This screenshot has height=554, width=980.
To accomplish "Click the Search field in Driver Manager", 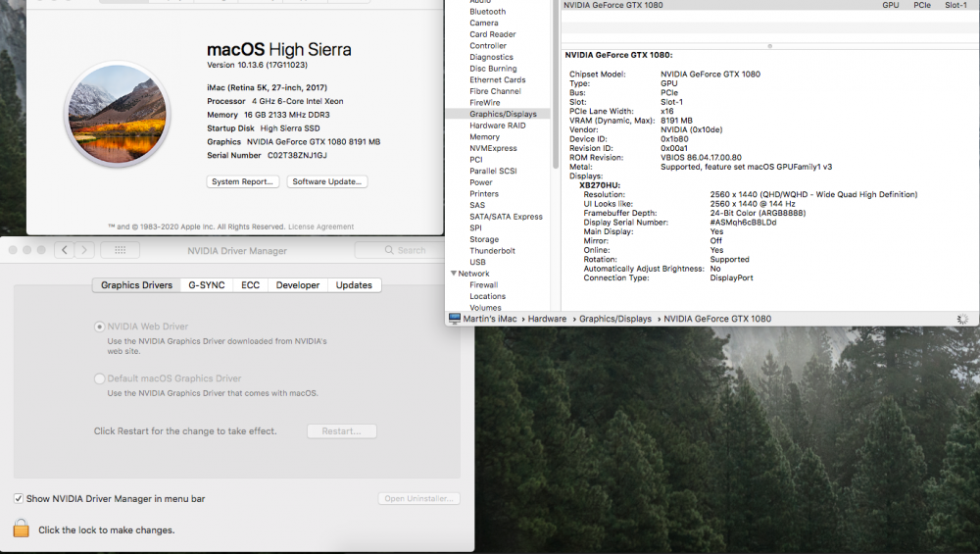I will coord(400,250).
